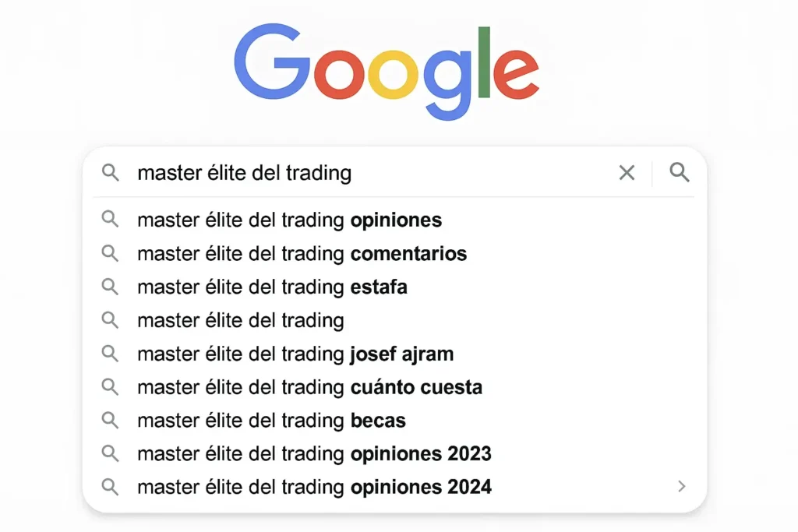Choose the 'estafa' search suggestion
This screenshot has width=798, height=532.
pos(272,287)
